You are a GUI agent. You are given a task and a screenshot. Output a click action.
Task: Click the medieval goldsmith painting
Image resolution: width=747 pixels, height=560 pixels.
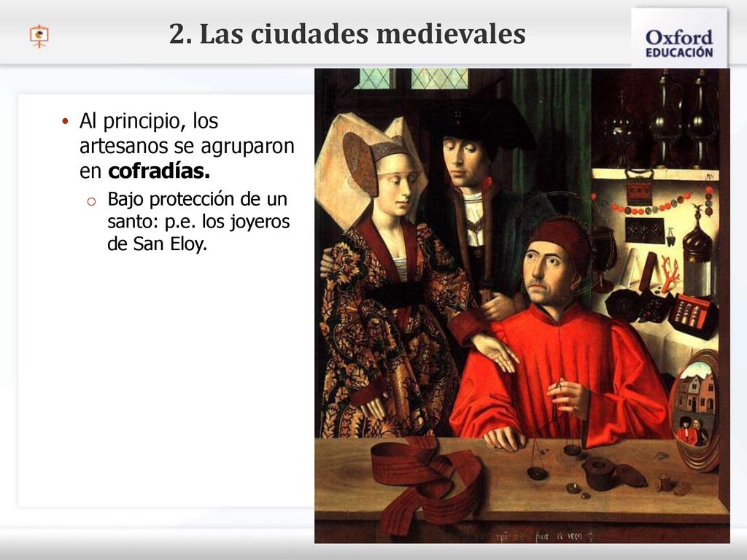click(x=522, y=306)
